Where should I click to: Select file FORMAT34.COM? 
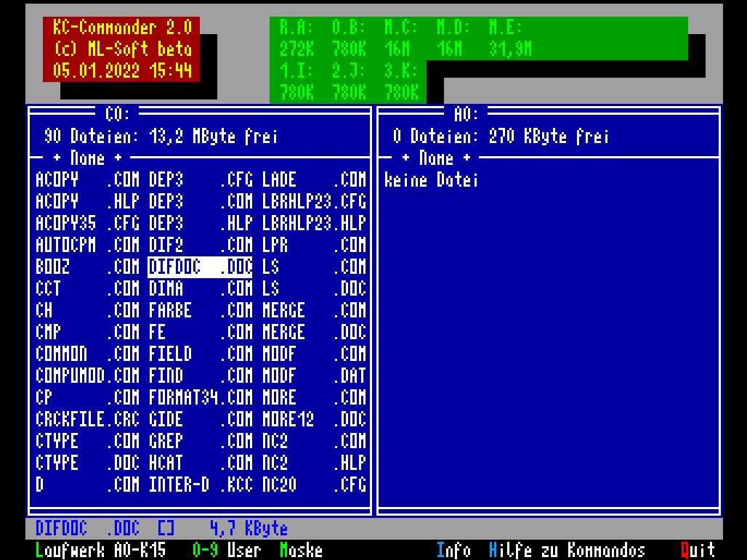(201, 397)
